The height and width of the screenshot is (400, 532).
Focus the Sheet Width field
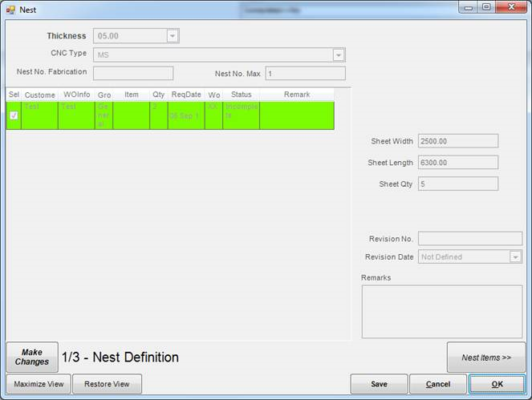(x=457, y=141)
